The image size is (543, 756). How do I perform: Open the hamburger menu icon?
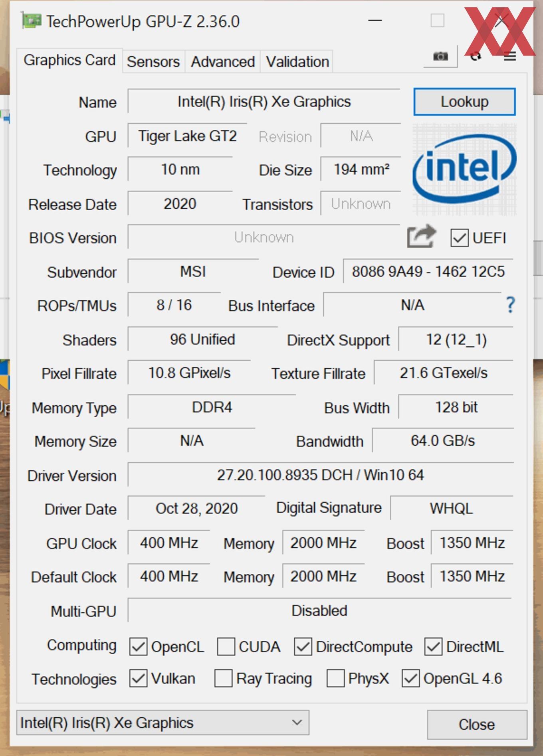point(510,57)
